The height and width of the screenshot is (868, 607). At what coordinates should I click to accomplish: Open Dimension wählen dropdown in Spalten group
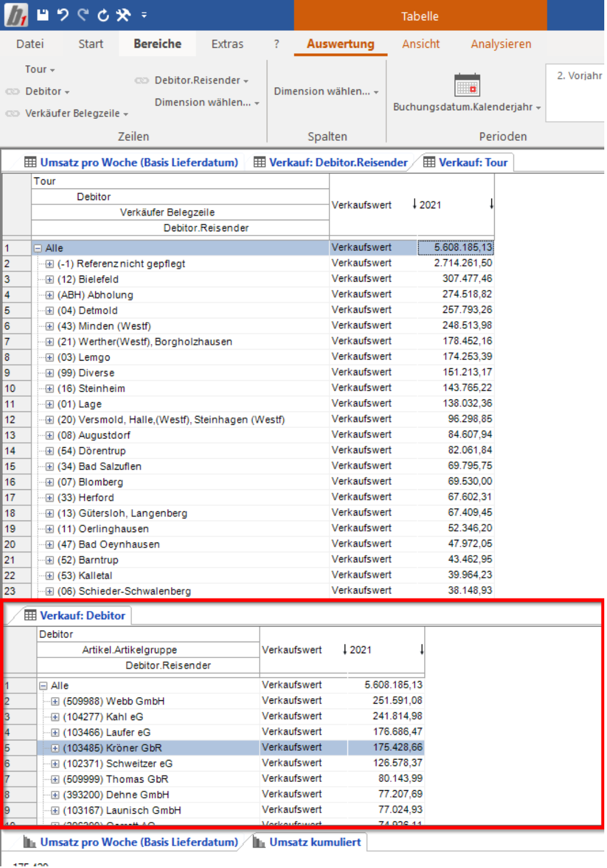(x=327, y=92)
